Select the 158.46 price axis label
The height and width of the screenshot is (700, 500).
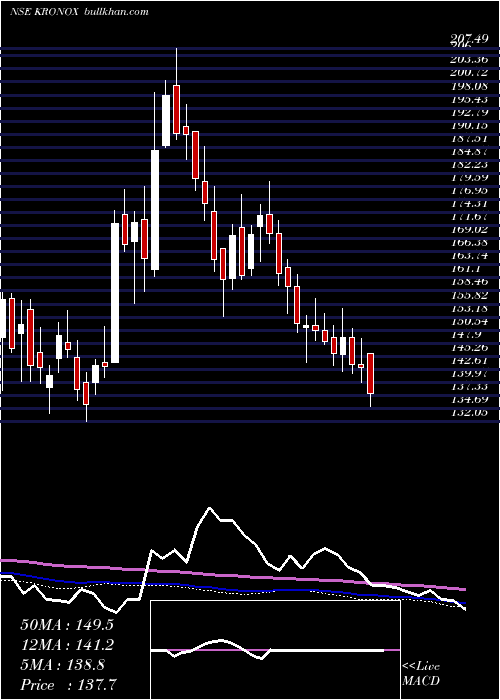[x=469, y=282]
